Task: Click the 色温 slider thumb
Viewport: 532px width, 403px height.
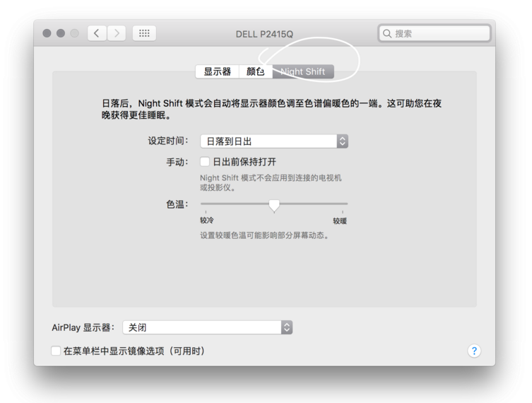Action: coord(274,206)
